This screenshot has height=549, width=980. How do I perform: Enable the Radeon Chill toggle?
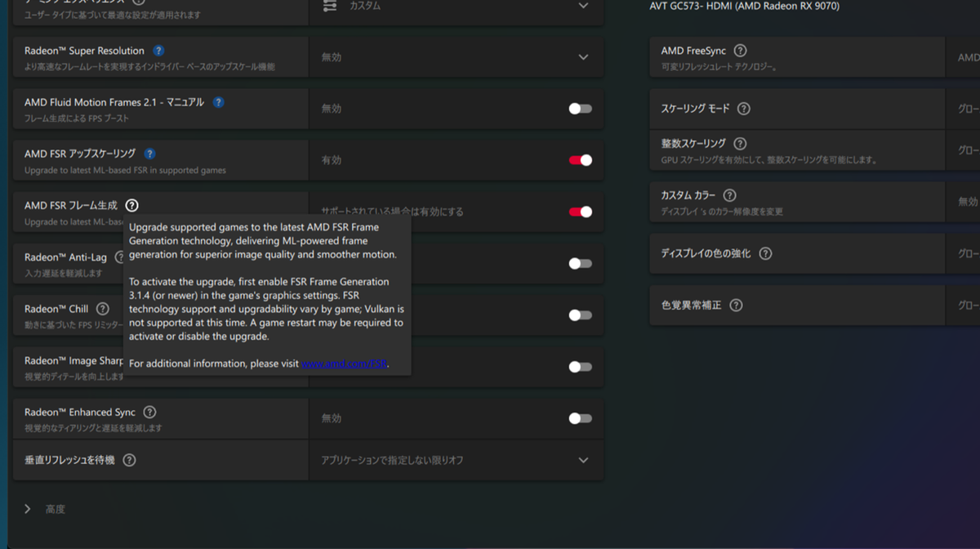pyautogui.click(x=580, y=315)
